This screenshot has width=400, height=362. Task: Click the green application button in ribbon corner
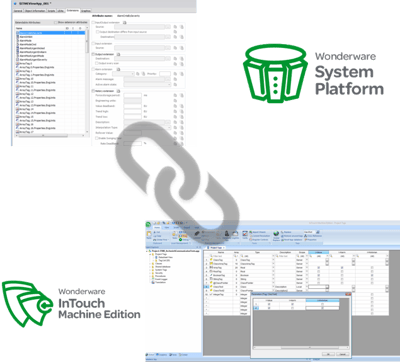coord(148,224)
